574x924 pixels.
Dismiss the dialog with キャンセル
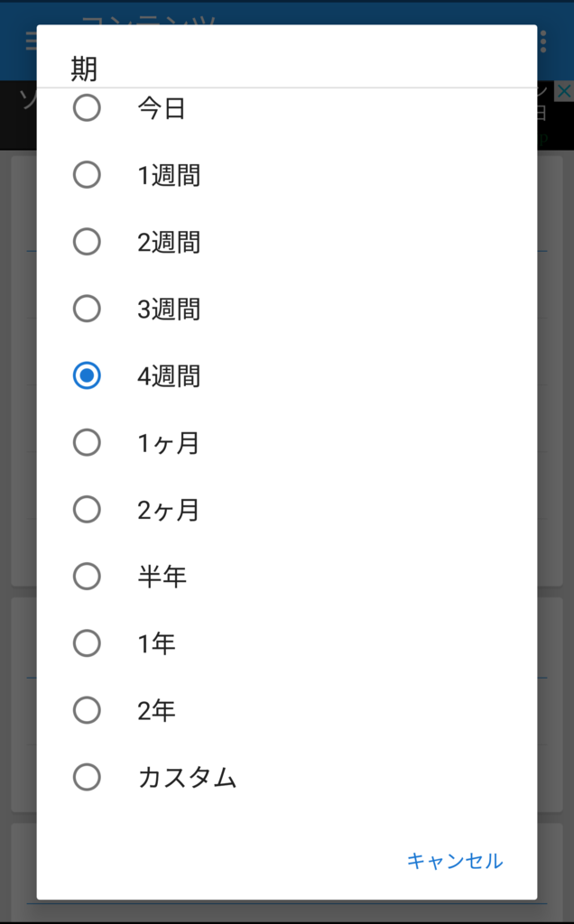[x=456, y=861]
